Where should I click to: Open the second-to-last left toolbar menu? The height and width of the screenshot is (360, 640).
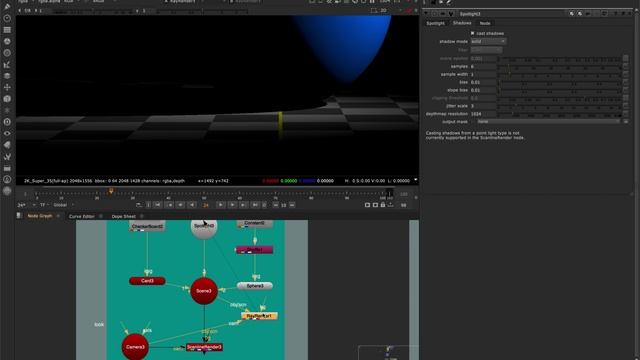[7, 179]
